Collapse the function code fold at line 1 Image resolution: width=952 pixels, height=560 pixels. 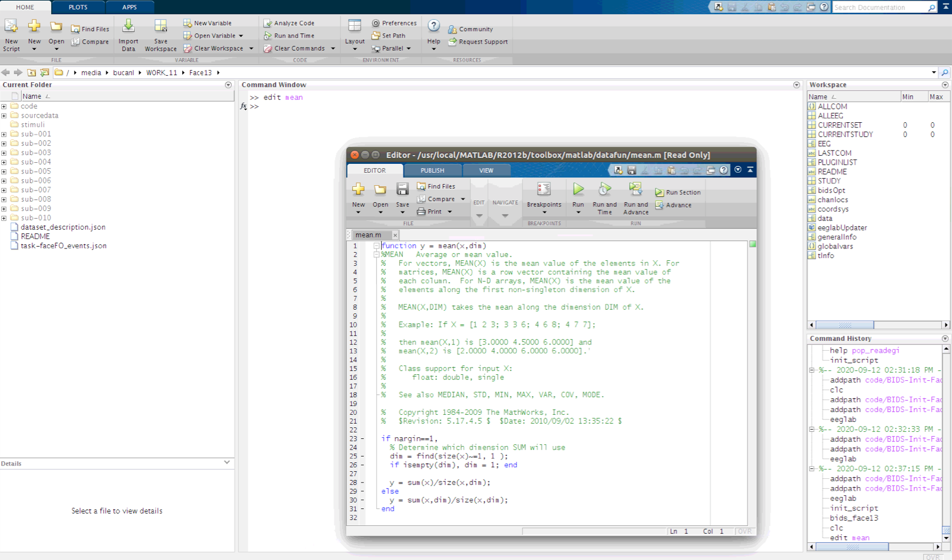[376, 246]
